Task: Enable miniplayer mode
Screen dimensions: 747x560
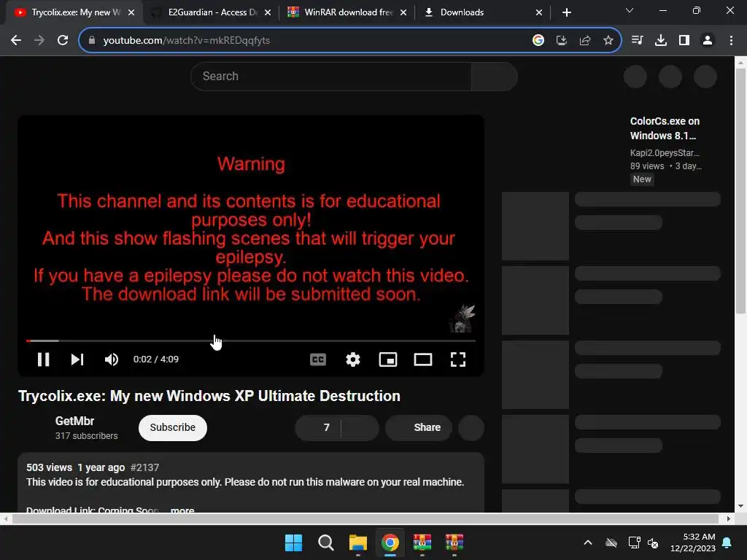Action: tap(388, 359)
